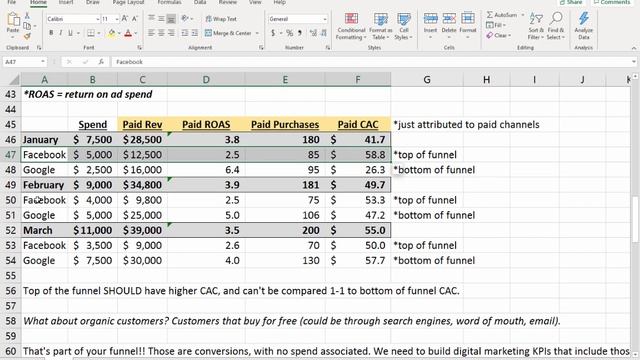Switch to the Review tab
Image resolution: width=640 pixels, height=360 pixels.
227,2
